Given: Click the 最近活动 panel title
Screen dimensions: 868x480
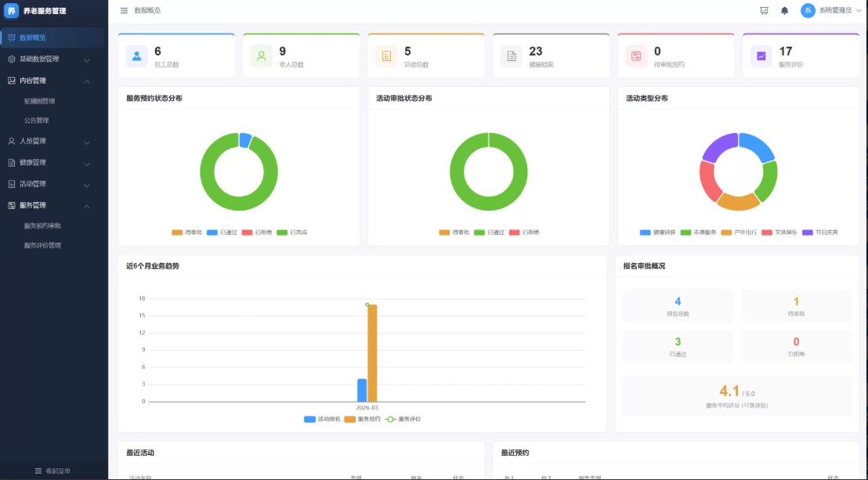Looking at the screenshot, I should coord(140,453).
